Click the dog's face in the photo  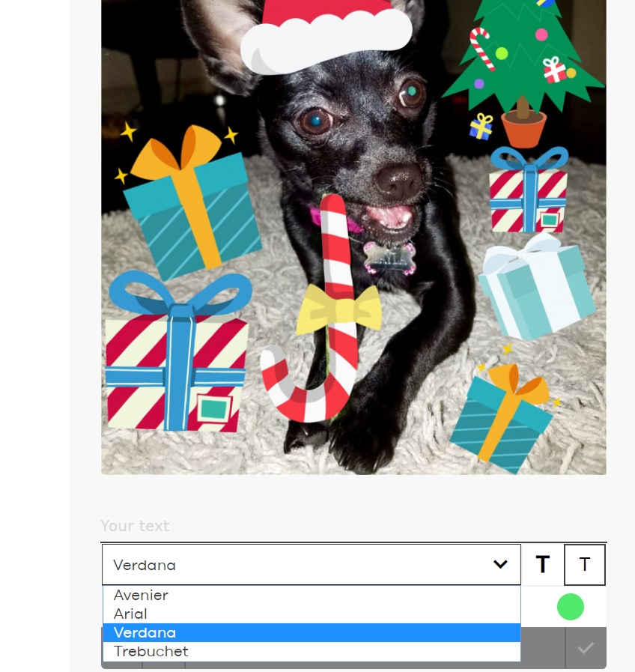click(362, 142)
